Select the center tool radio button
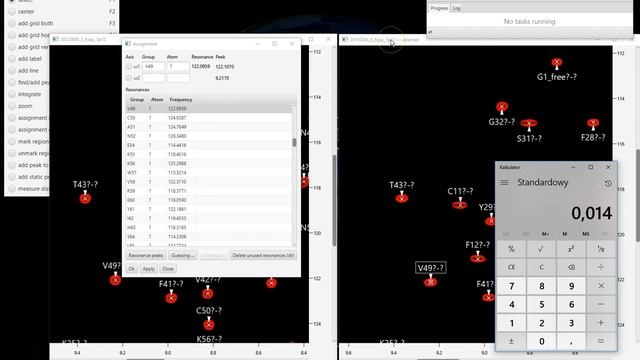Screen dimensions: 640x360 [x=12, y=11]
